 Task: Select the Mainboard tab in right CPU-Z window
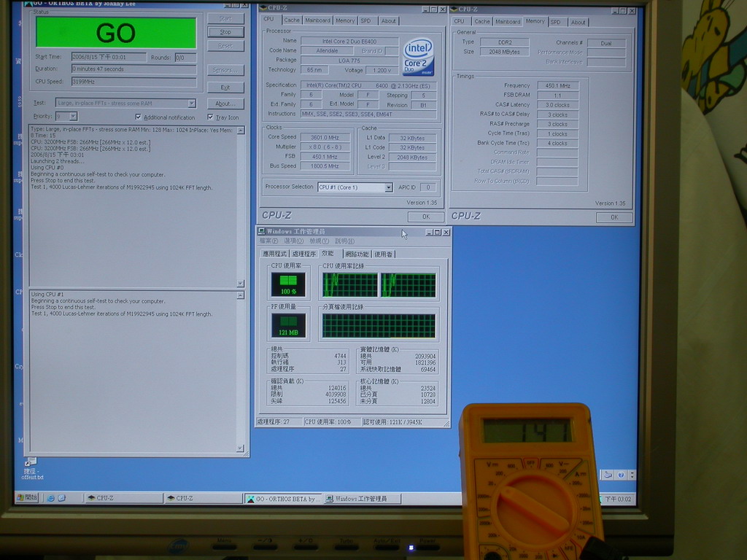pos(508,21)
